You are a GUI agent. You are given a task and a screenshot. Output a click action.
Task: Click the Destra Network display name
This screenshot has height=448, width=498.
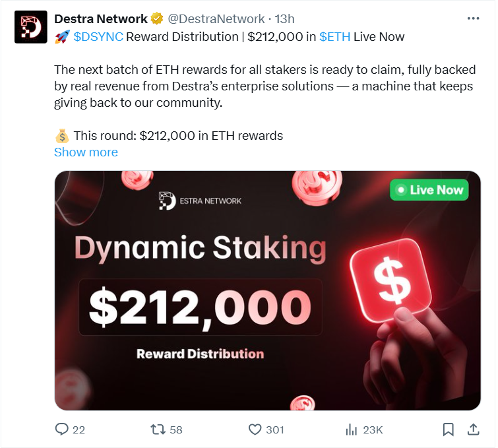point(101,18)
